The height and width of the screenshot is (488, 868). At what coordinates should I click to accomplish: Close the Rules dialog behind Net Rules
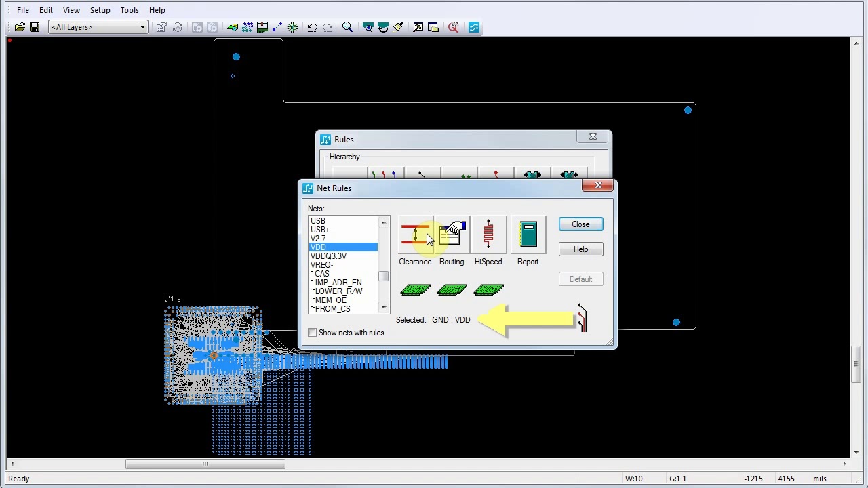pyautogui.click(x=593, y=137)
